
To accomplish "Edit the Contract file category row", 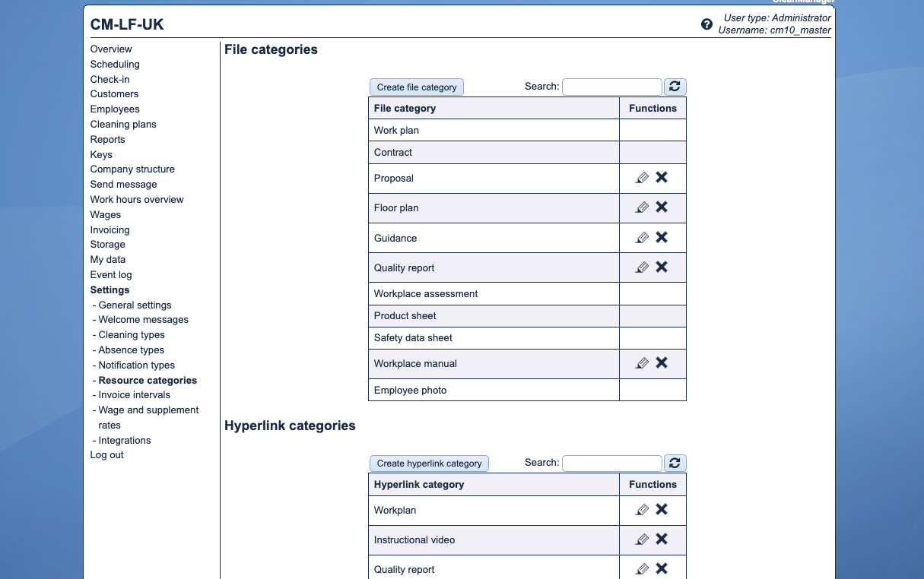I will pyautogui.click(x=643, y=152).
